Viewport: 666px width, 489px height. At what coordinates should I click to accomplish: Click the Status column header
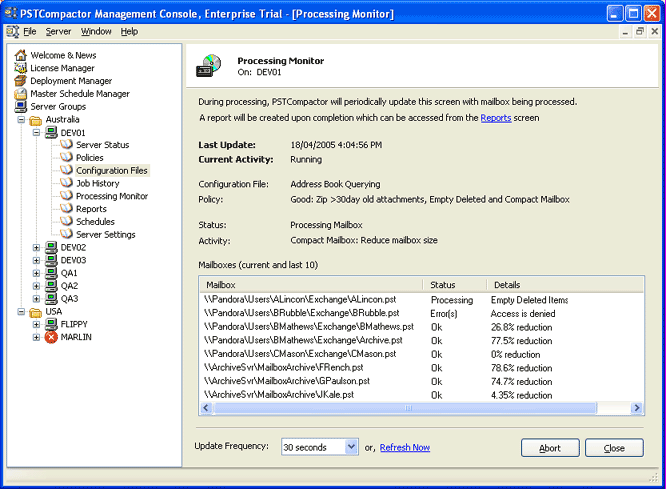tap(454, 285)
